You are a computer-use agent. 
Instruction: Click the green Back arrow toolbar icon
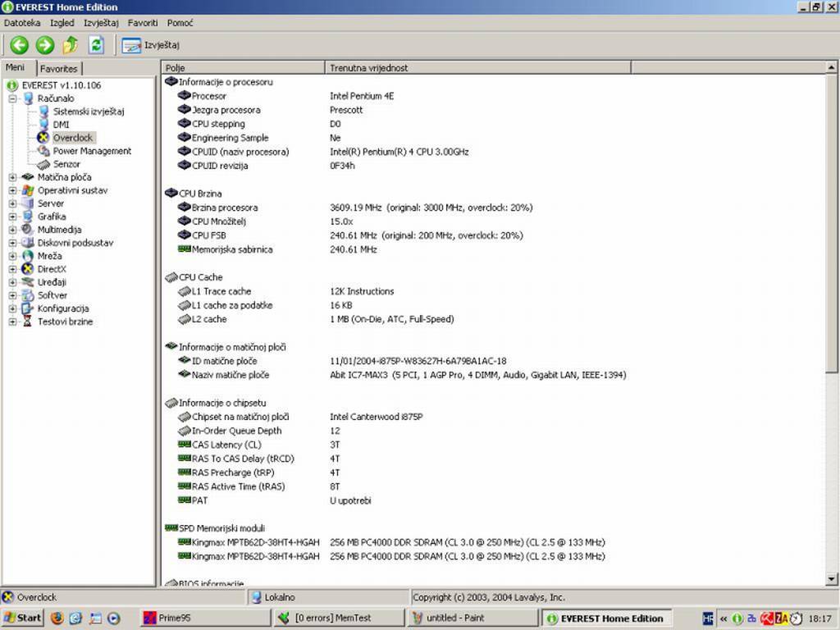[19, 45]
